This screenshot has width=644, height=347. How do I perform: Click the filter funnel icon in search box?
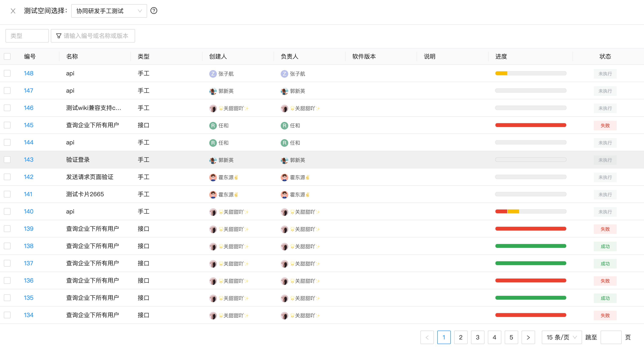click(59, 36)
